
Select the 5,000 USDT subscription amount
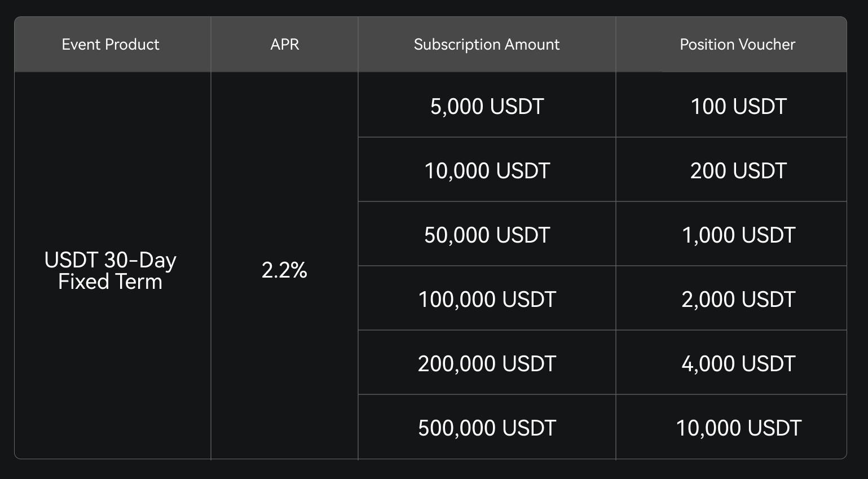pyautogui.click(x=487, y=107)
